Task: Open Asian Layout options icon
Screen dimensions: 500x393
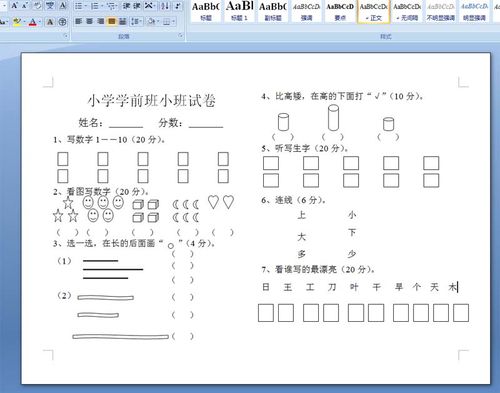Action: click(x=148, y=5)
